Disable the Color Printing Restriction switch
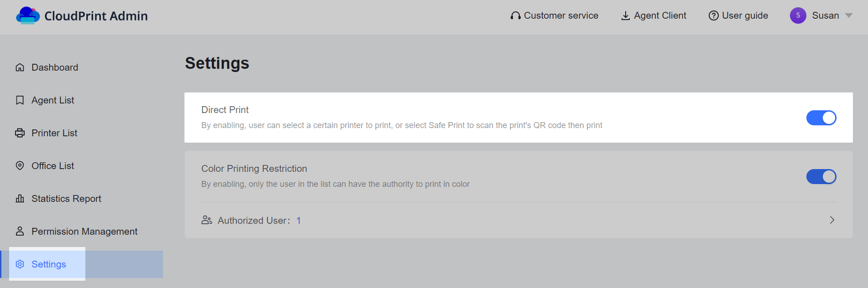 pyautogui.click(x=821, y=176)
